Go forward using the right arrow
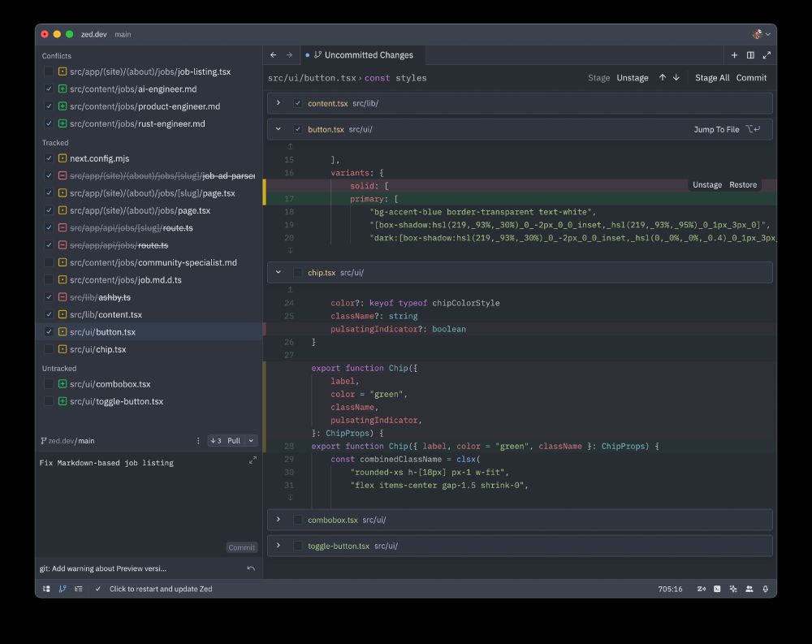Image resolution: width=812 pixels, height=644 pixels. coord(290,55)
